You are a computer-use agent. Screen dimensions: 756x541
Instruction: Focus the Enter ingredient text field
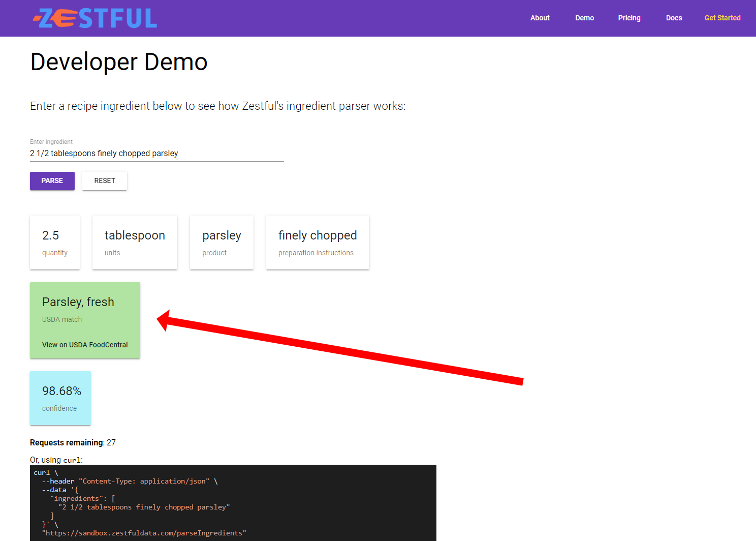(156, 154)
